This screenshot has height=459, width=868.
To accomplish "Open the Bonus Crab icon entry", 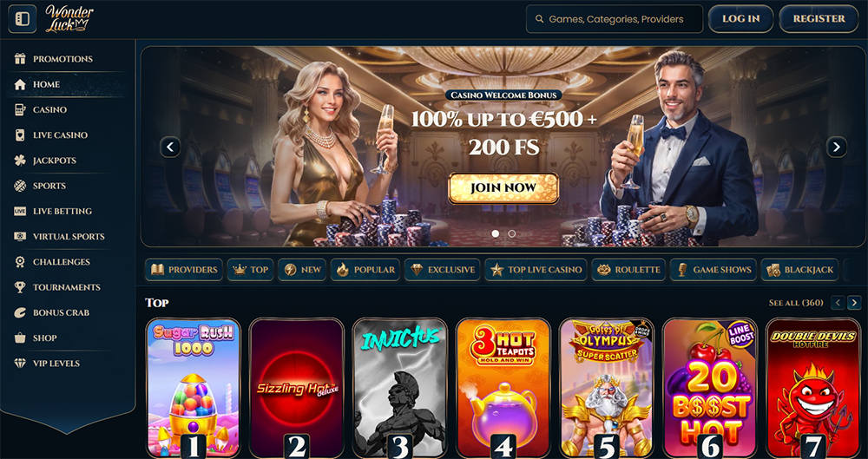I will pyautogui.click(x=20, y=313).
